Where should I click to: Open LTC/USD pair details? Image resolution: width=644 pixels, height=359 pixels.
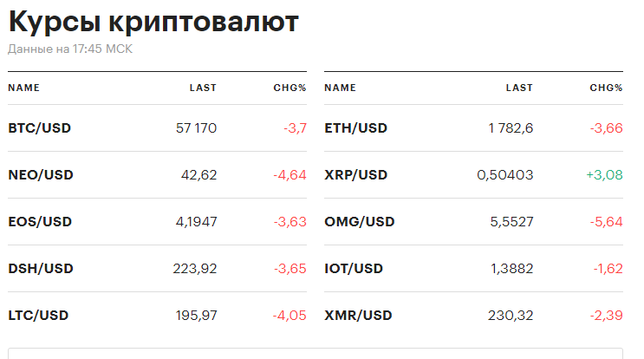pos(38,316)
